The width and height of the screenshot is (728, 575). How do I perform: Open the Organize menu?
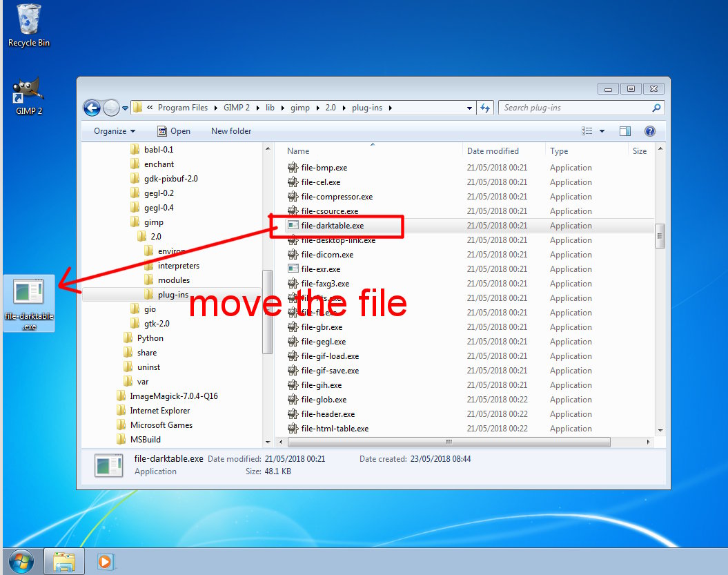tap(115, 131)
